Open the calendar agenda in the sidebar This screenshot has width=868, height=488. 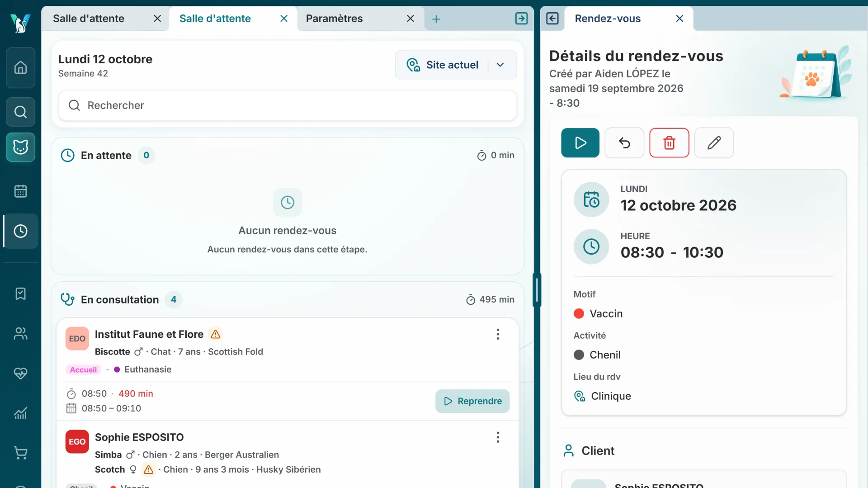pos(20,191)
